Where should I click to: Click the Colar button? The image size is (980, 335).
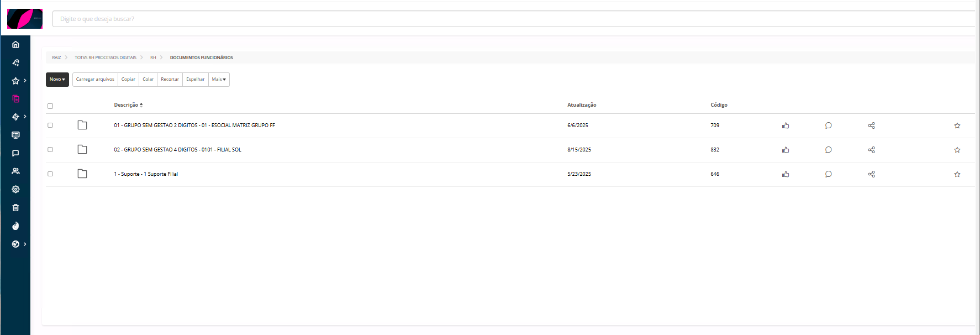click(148, 80)
